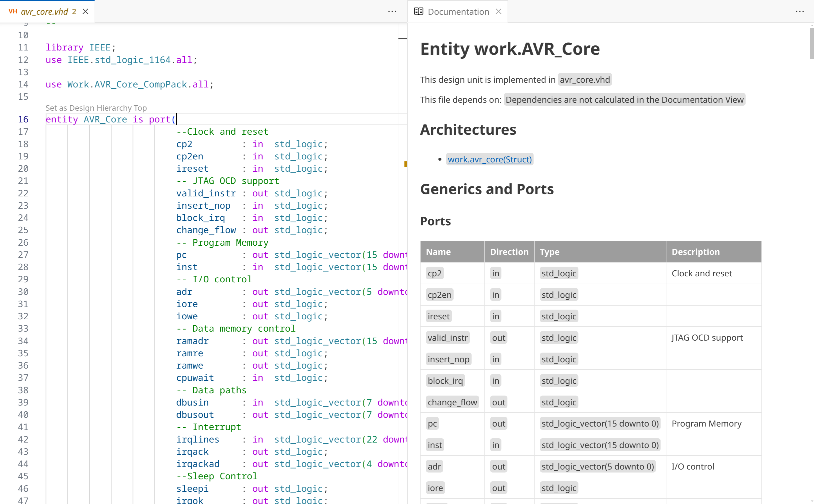
Task: Click the orange warning marker in editor overview ruler
Action: pos(405,164)
